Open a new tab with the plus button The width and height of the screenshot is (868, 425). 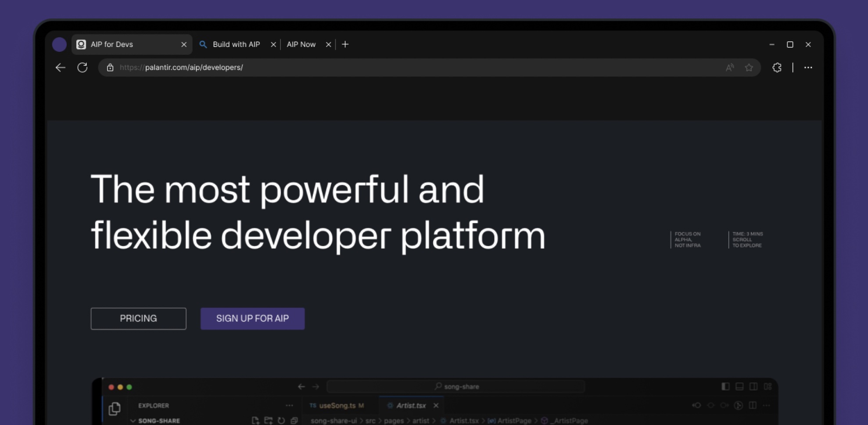pos(345,44)
